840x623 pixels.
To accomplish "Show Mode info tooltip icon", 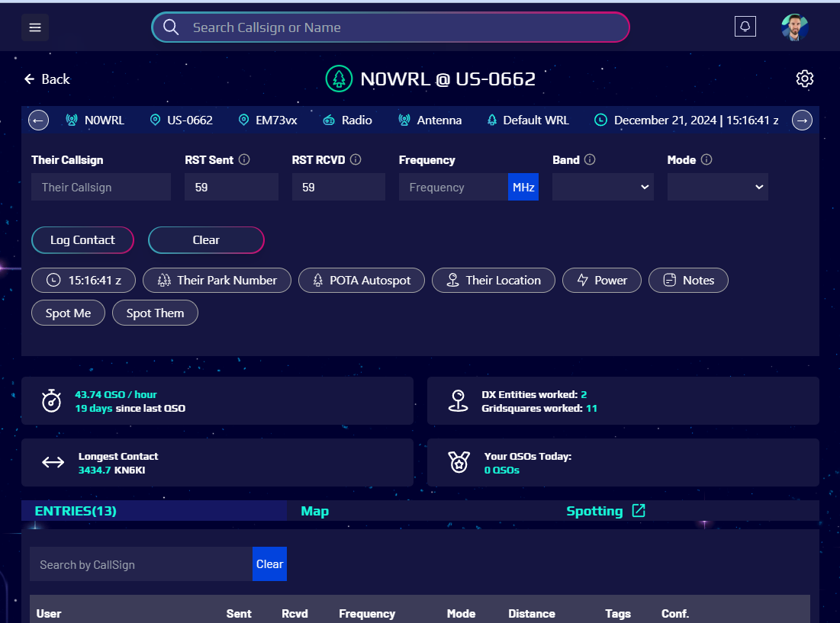I will 706,159.
